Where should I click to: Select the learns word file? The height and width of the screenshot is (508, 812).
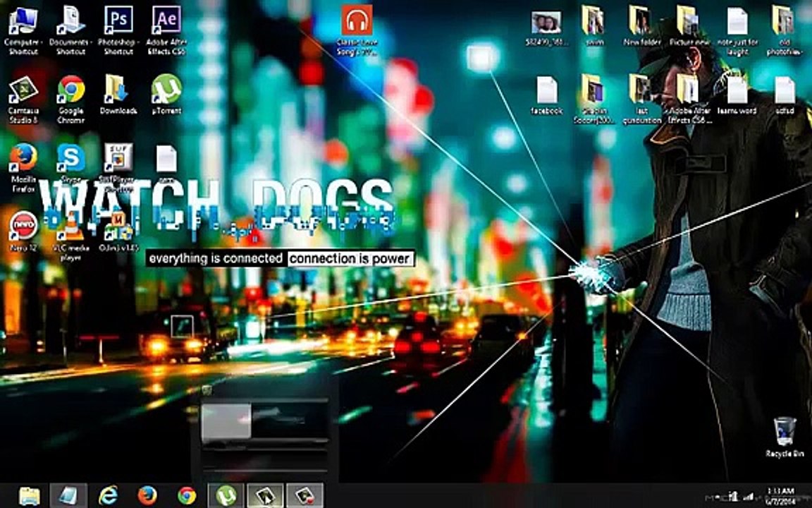tap(737, 95)
